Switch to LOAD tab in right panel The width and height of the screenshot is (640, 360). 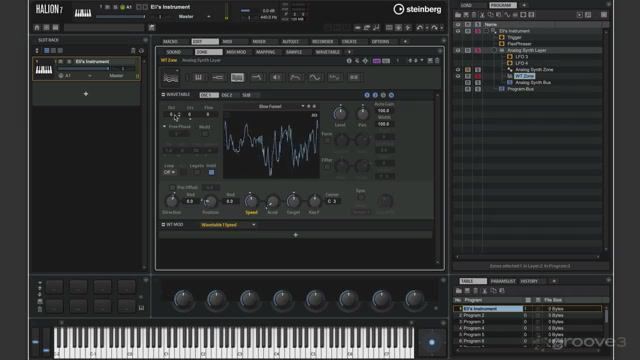[x=467, y=5]
